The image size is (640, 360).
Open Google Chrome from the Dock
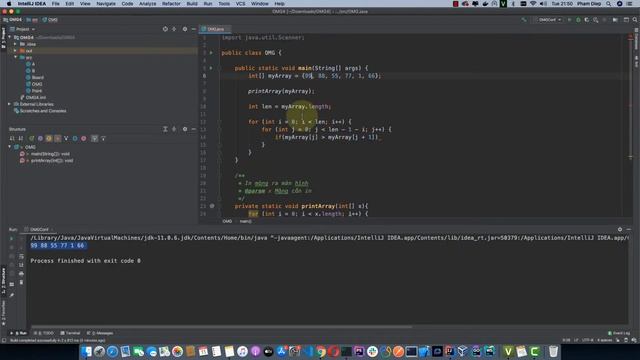(x=321, y=351)
